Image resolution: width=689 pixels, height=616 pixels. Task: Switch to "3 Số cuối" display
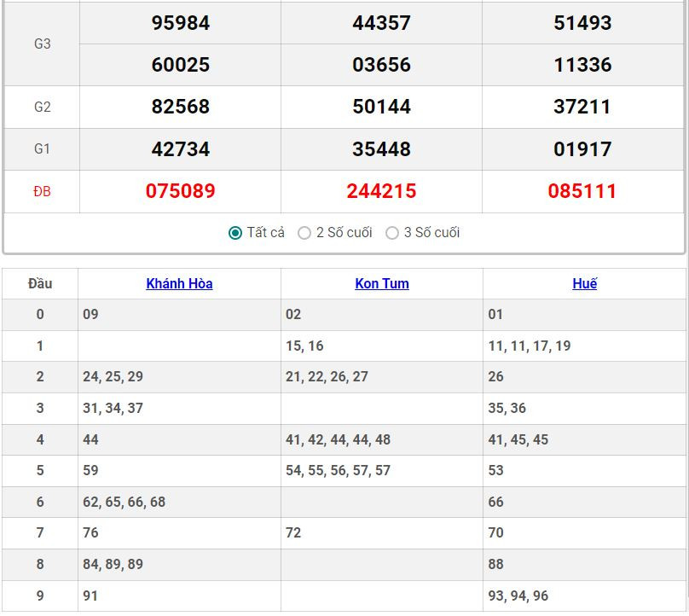392,233
